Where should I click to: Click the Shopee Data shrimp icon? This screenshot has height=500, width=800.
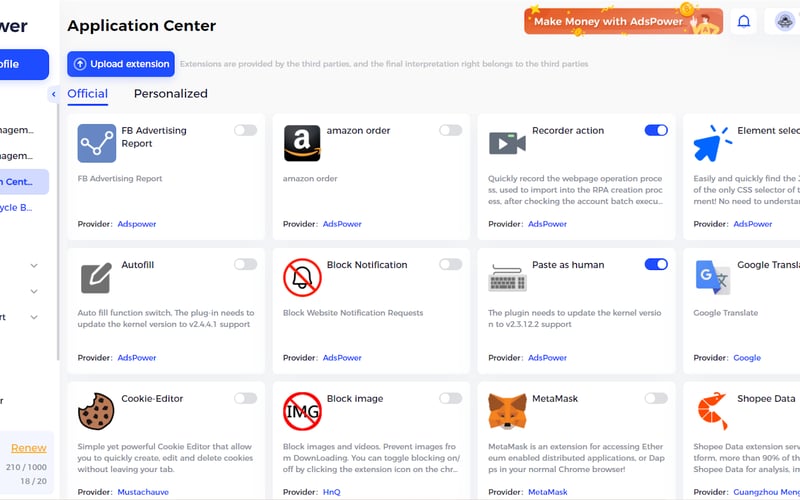tap(712, 411)
